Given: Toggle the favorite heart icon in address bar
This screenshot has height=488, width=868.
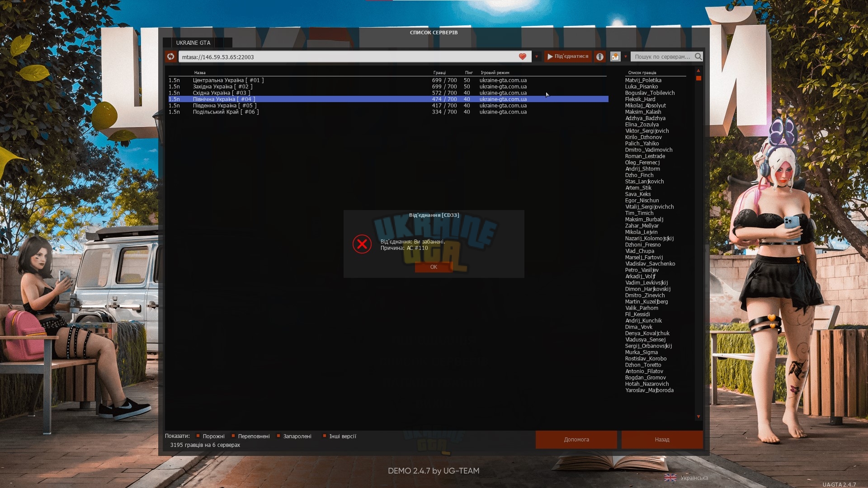Looking at the screenshot, I should point(523,56).
